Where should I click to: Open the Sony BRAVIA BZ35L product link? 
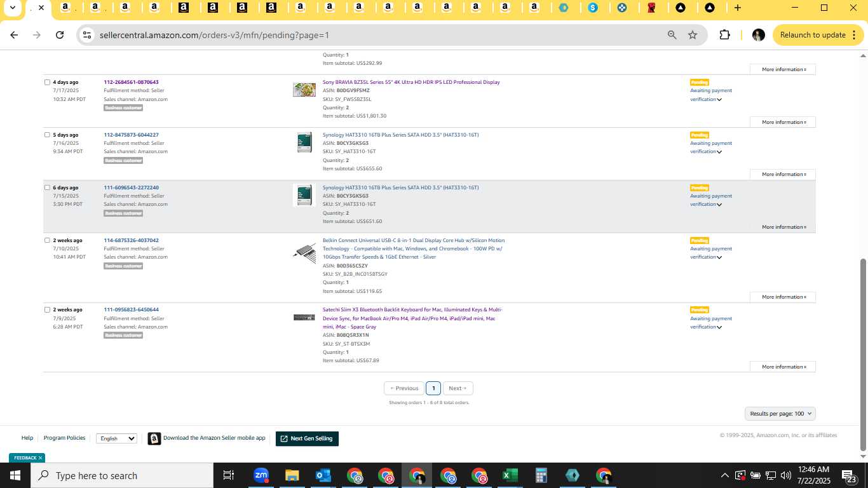pos(411,82)
